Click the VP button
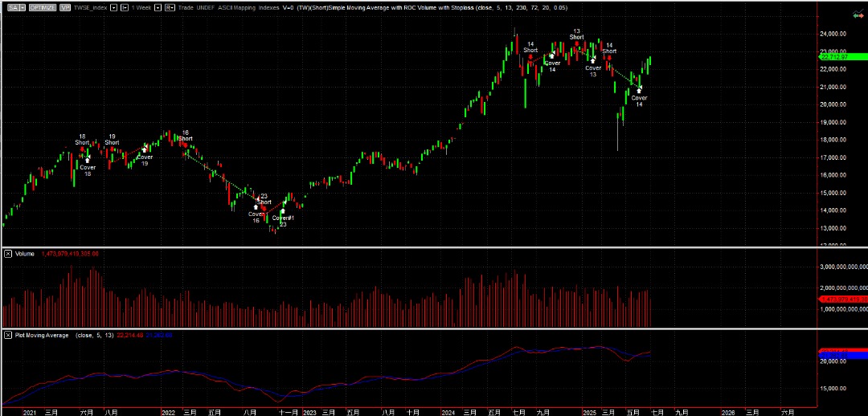Viewport: 868px width, 416px height. click(x=65, y=8)
